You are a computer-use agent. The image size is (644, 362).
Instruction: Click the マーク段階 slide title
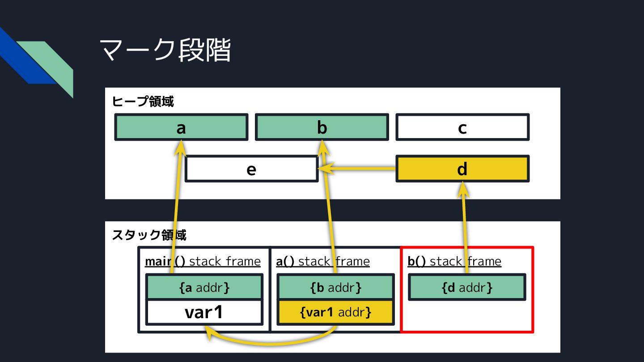(165, 49)
